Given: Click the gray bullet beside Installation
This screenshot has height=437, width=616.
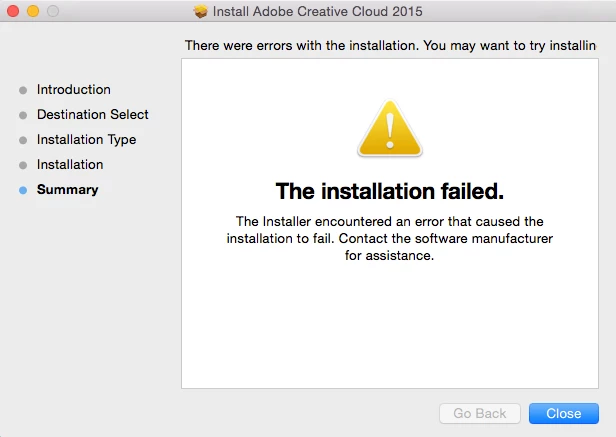Looking at the screenshot, I should click(23, 165).
